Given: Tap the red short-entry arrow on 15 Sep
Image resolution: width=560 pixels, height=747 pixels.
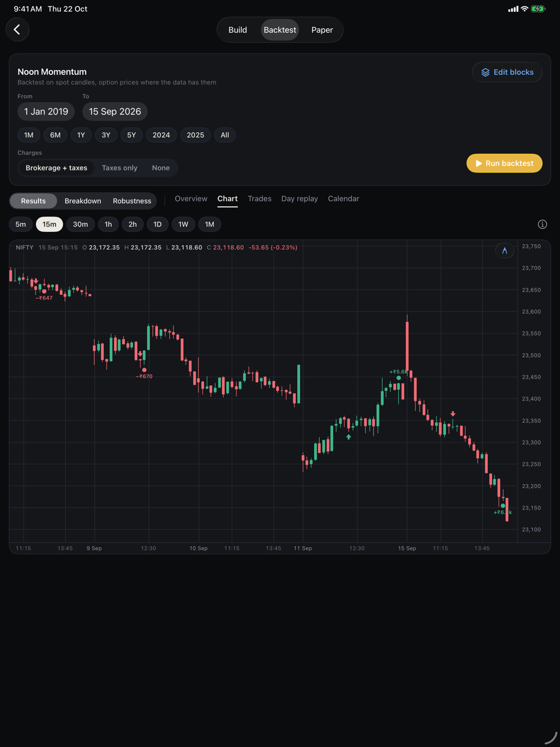Looking at the screenshot, I should coord(453,414).
